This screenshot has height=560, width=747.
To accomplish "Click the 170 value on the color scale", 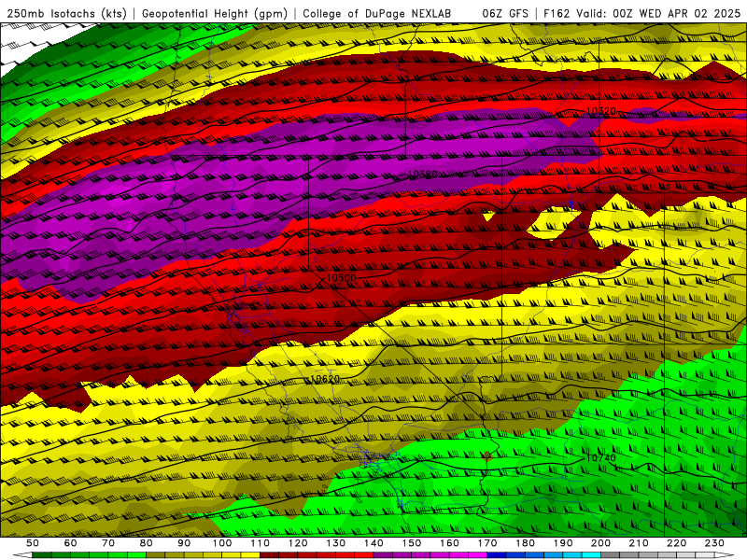I will [x=487, y=543].
